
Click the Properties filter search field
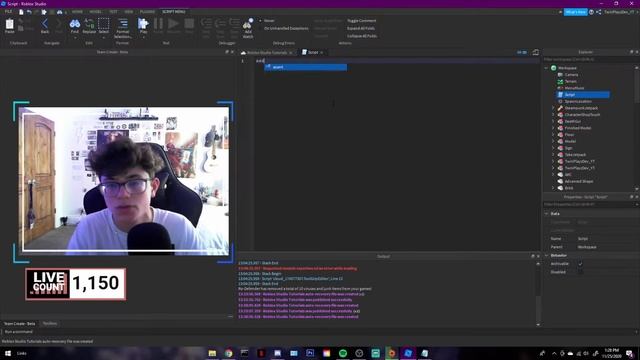[x=590, y=204]
